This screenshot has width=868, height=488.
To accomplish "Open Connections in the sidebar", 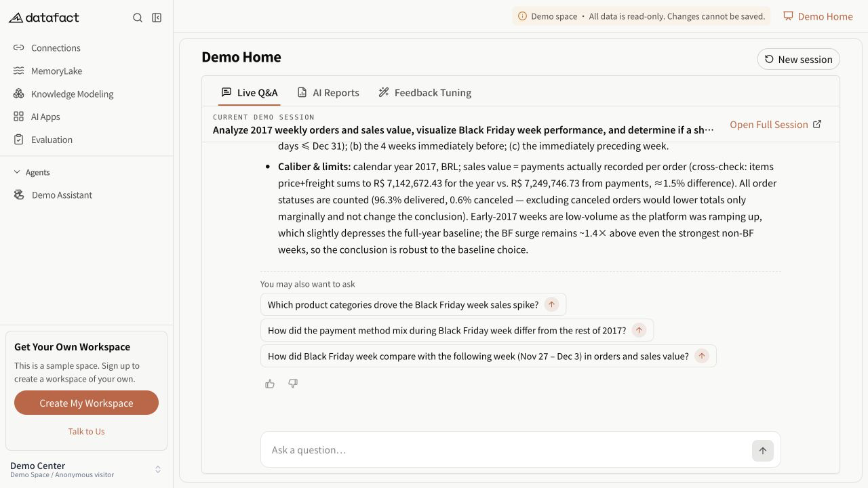I will point(87,48).
